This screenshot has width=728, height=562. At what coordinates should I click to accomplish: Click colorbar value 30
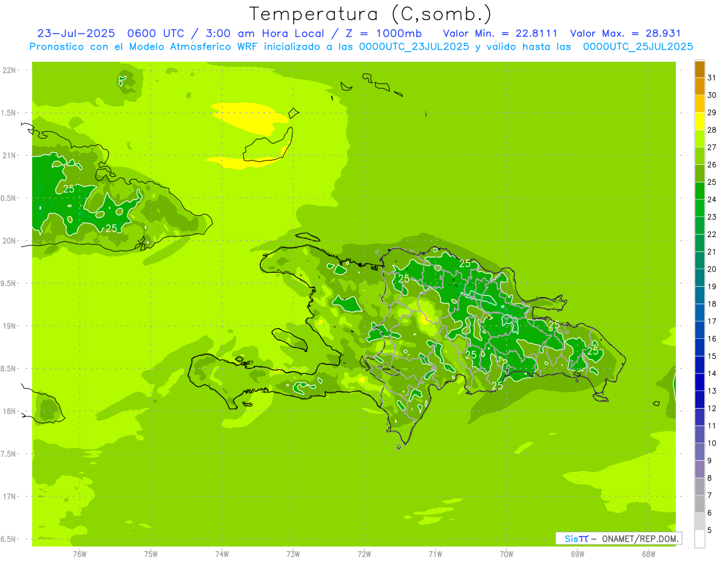click(712, 95)
